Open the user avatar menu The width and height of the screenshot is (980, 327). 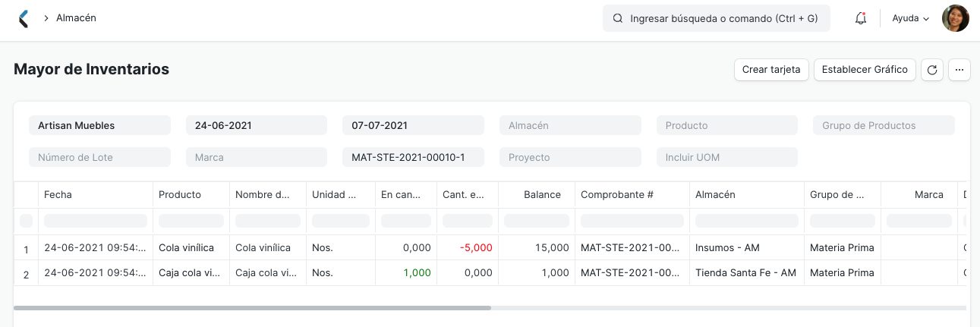(x=956, y=18)
